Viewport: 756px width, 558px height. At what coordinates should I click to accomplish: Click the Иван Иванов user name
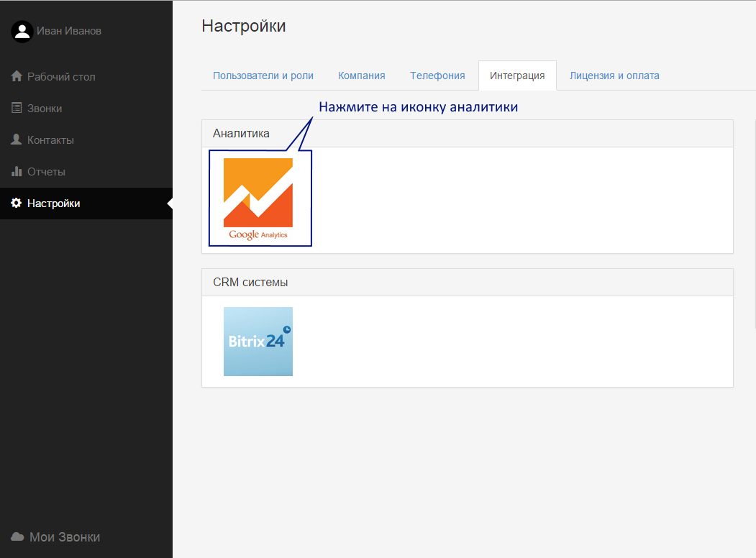[x=69, y=31]
